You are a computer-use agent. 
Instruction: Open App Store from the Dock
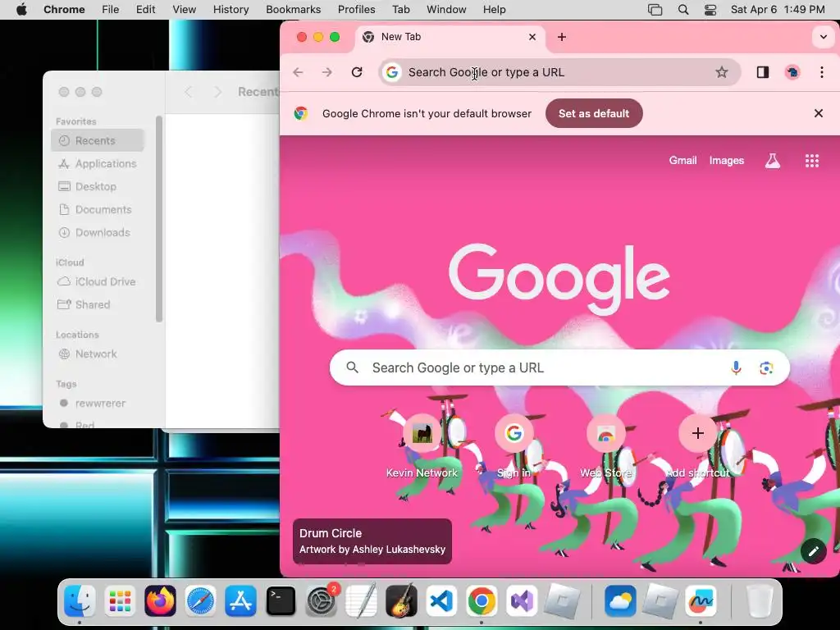(x=240, y=601)
